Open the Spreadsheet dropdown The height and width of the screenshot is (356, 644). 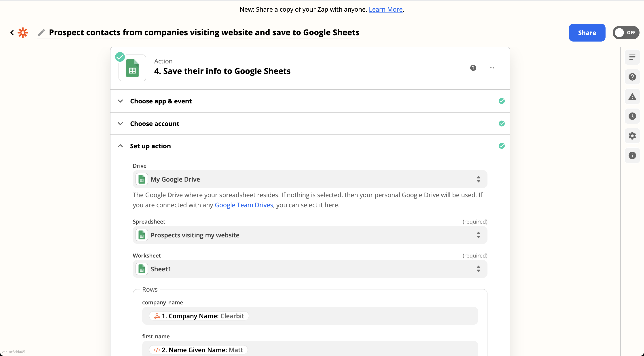tap(310, 235)
